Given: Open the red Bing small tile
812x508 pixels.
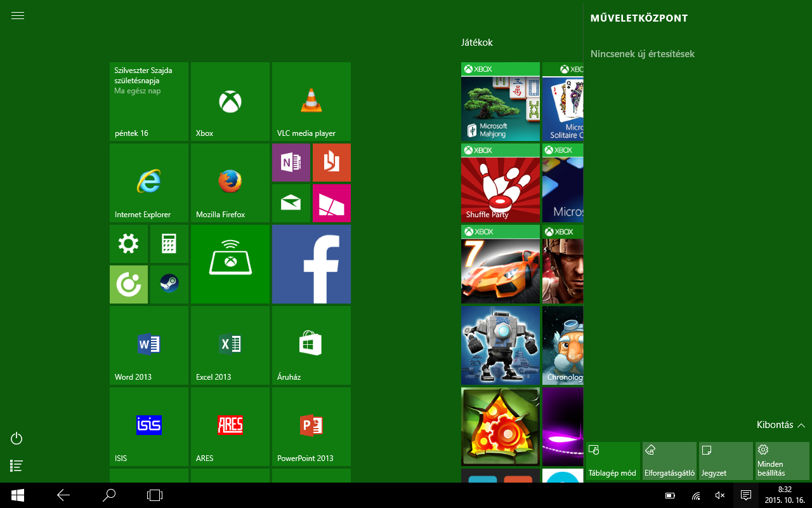Looking at the screenshot, I should click(x=332, y=163).
